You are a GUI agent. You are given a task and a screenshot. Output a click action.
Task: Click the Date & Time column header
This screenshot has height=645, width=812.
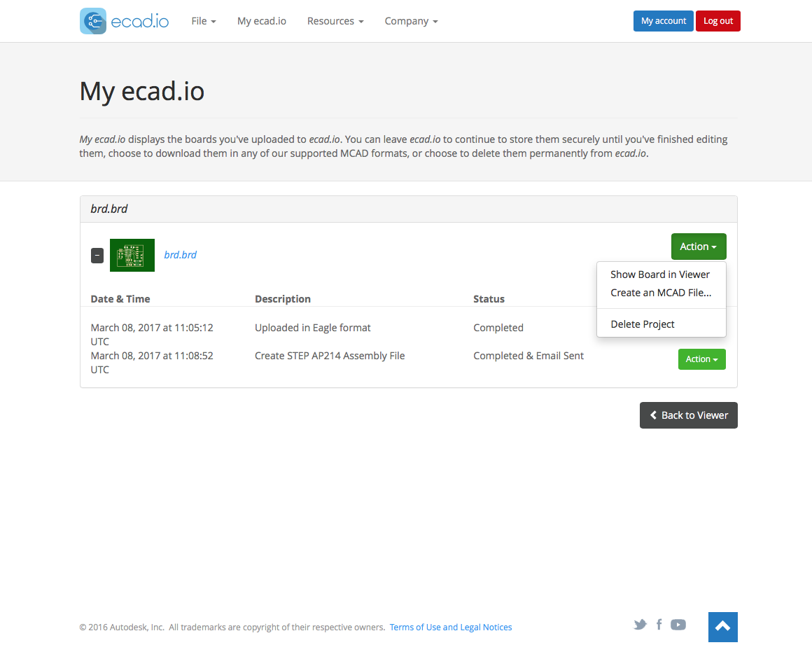point(120,299)
